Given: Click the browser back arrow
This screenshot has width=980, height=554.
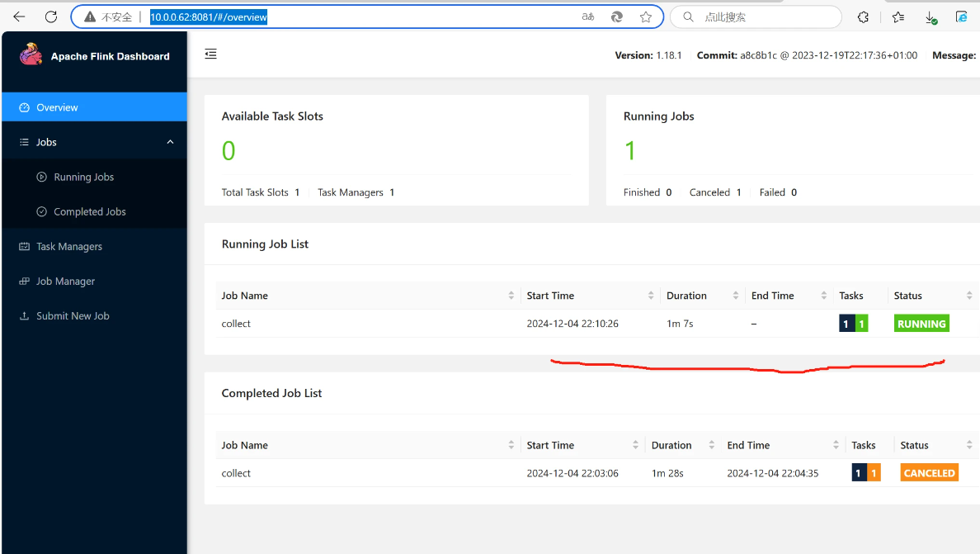Looking at the screenshot, I should point(19,17).
